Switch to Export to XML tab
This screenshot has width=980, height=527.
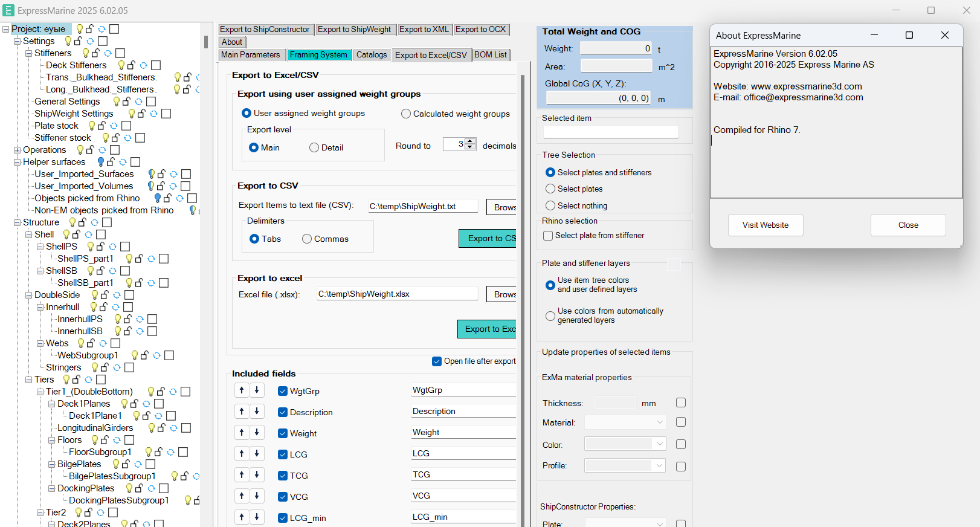click(x=424, y=30)
